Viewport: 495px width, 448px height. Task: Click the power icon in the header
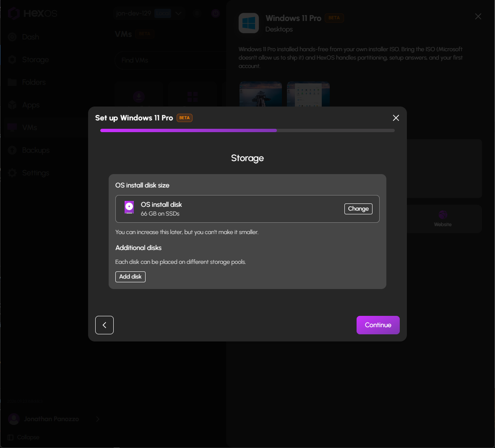(x=216, y=13)
